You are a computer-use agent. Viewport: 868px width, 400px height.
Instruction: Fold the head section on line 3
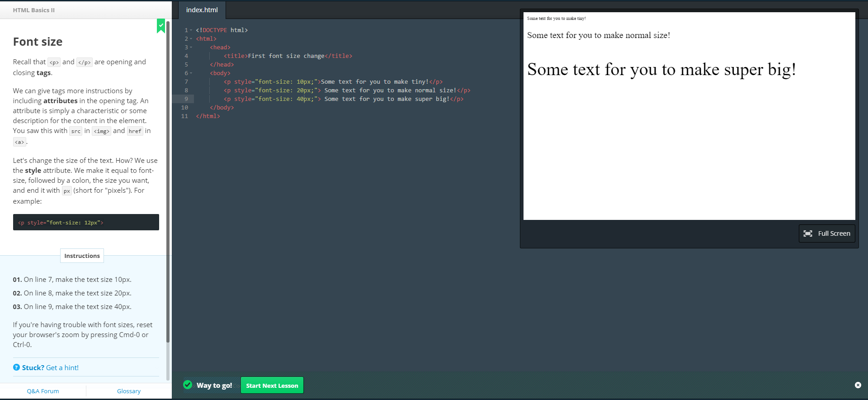point(191,48)
